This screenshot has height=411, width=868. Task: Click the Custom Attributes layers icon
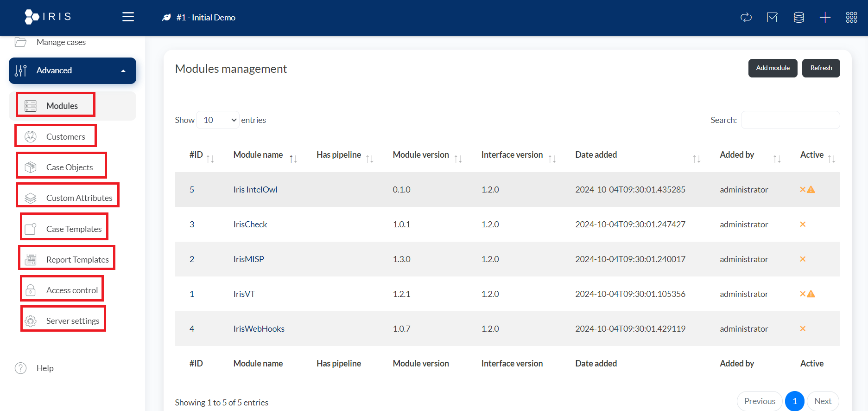coord(31,198)
